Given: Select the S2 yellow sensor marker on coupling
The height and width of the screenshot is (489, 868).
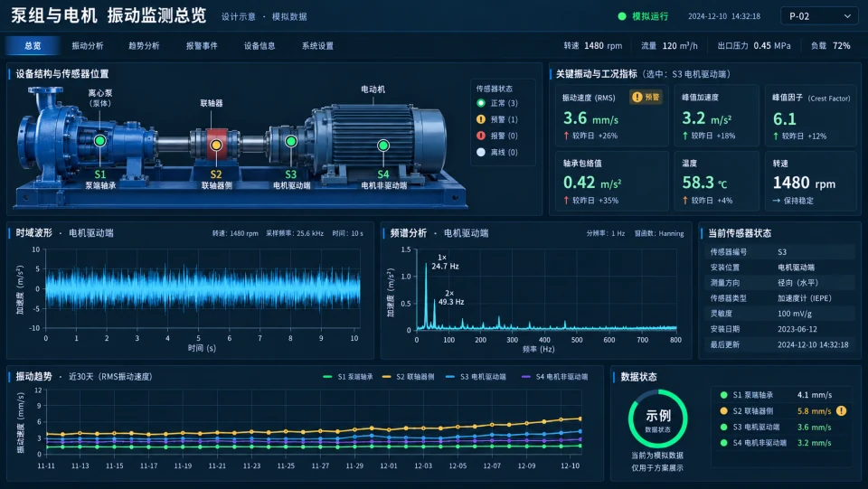Looking at the screenshot, I should [216, 145].
